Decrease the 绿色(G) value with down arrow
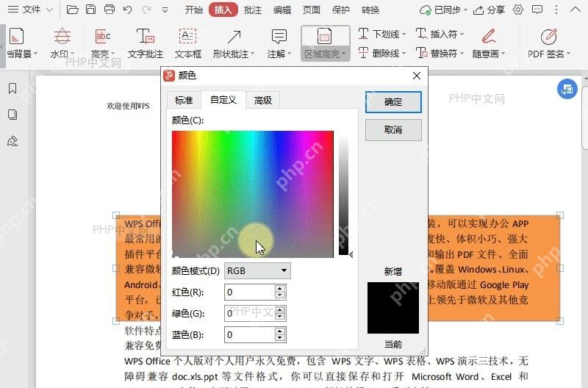 (x=280, y=317)
